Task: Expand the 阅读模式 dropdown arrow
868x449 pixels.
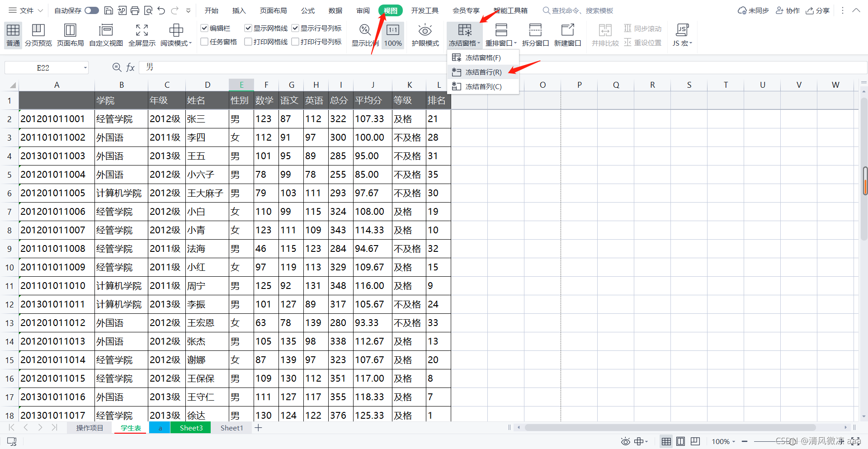Action: click(190, 43)
